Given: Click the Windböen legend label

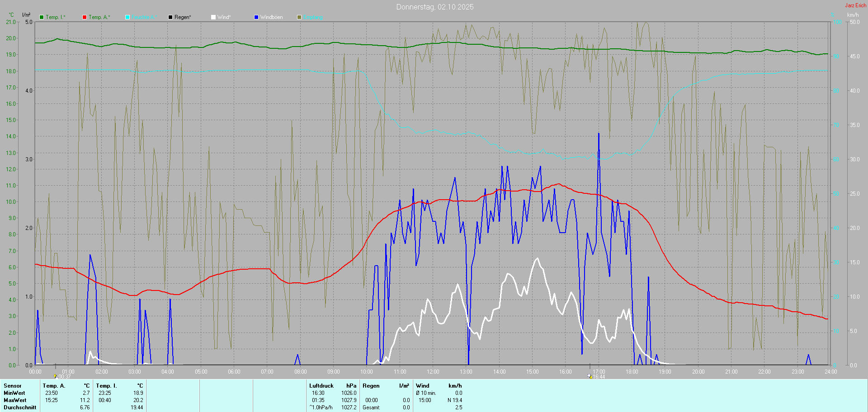Looking at the screenshot, I should pyautogui.click(x=271, y=17).
